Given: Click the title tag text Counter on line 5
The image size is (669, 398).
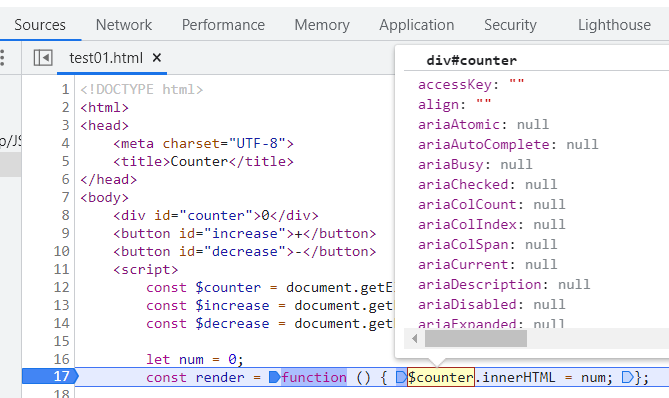Looking at the screenshot, I should coord(199,161).
